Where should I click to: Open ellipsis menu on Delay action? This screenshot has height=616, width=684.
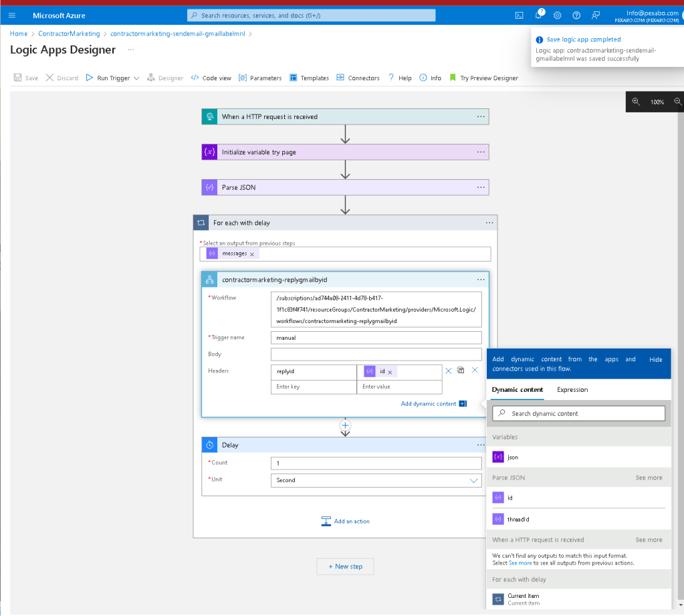point(481,445)
